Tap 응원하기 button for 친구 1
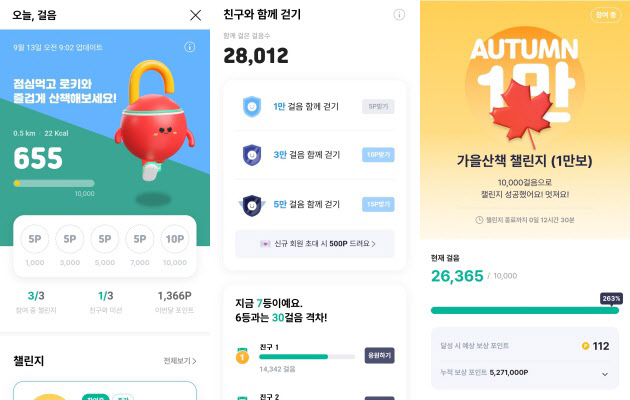This screenshot has height=400, width=630. coord(379,355)
